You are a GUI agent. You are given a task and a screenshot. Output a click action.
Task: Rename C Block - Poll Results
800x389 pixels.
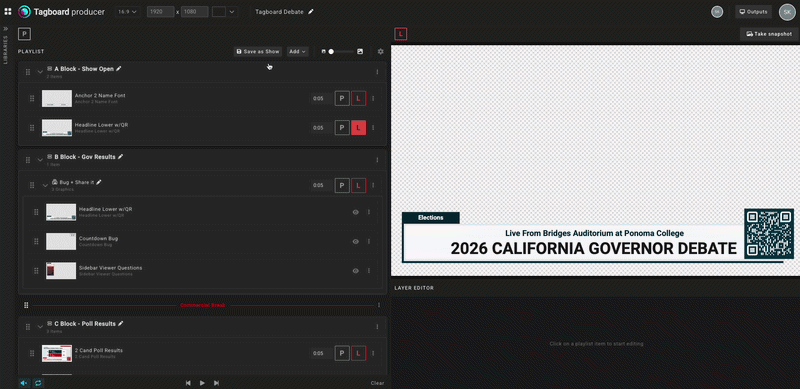click(120, 324)
